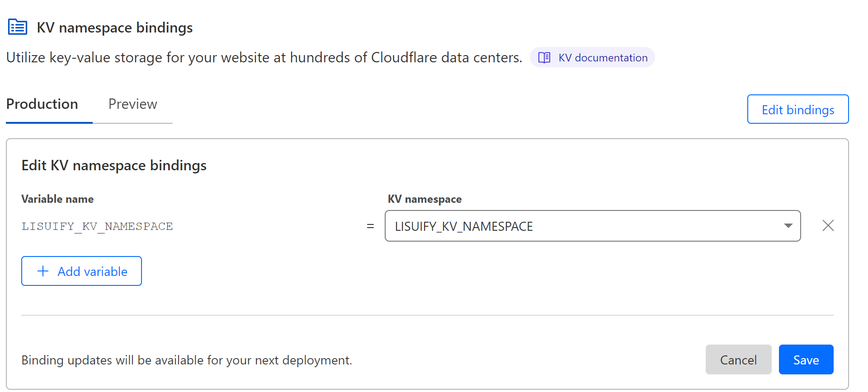Click the plus icon in Add variable
Image resolution: width=868 pixels, height=392 pixels.
(x=43, y=271)
